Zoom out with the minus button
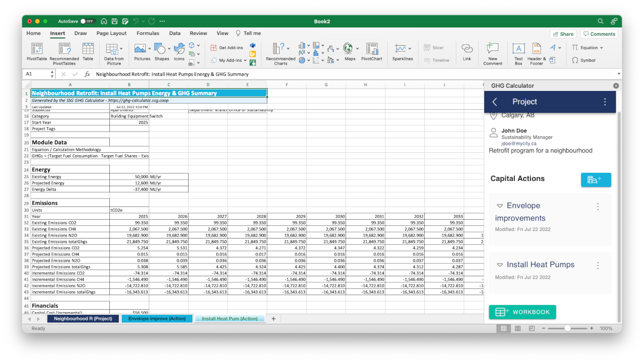 pyautogui.click(x=544, y=328)
